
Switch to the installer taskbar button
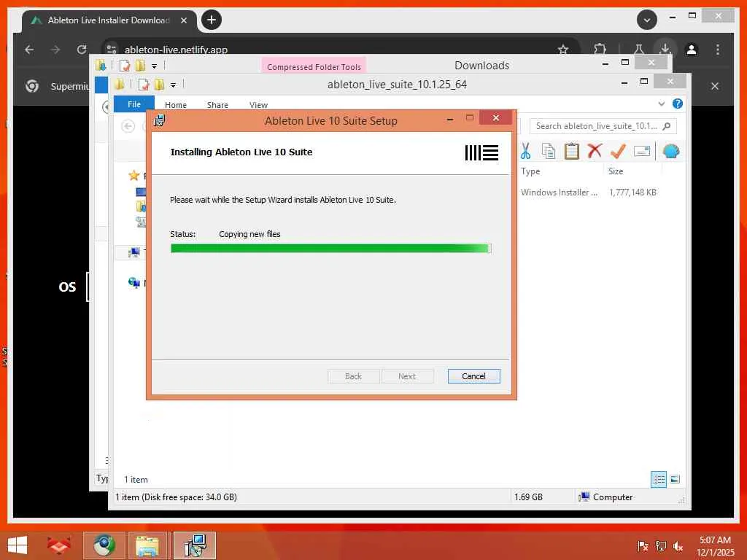coord(195,545)
